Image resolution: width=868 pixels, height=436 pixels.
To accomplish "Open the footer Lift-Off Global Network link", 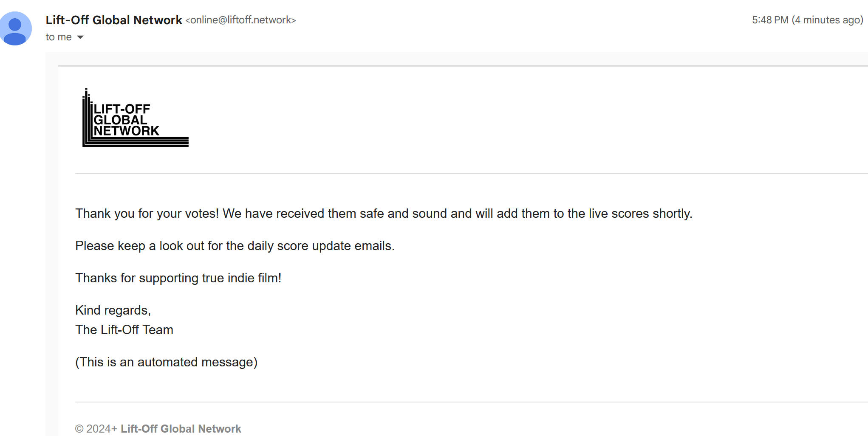I will [x=181, y=429].
